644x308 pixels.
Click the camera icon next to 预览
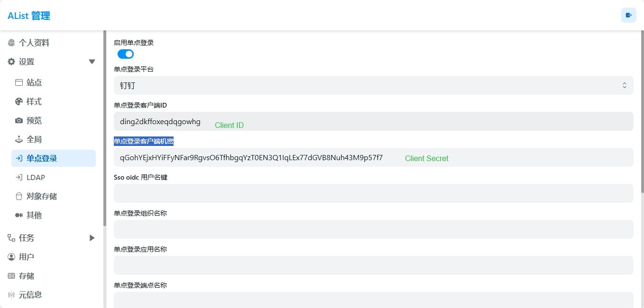[19, 121]
